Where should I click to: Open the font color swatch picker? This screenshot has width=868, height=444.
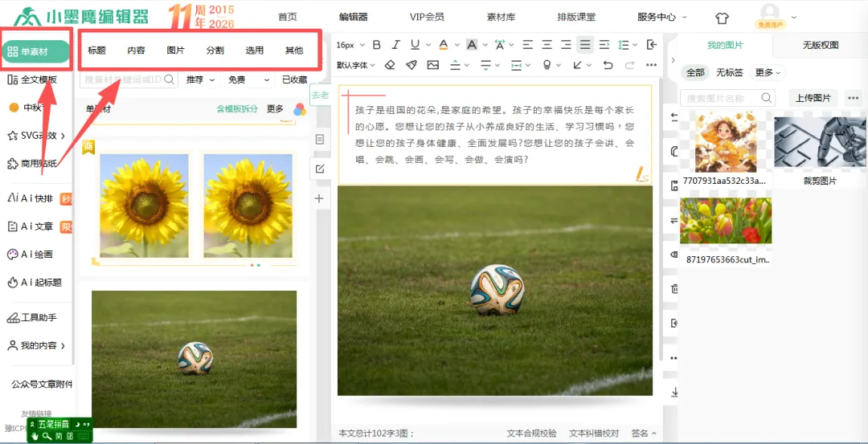point(443,45)
